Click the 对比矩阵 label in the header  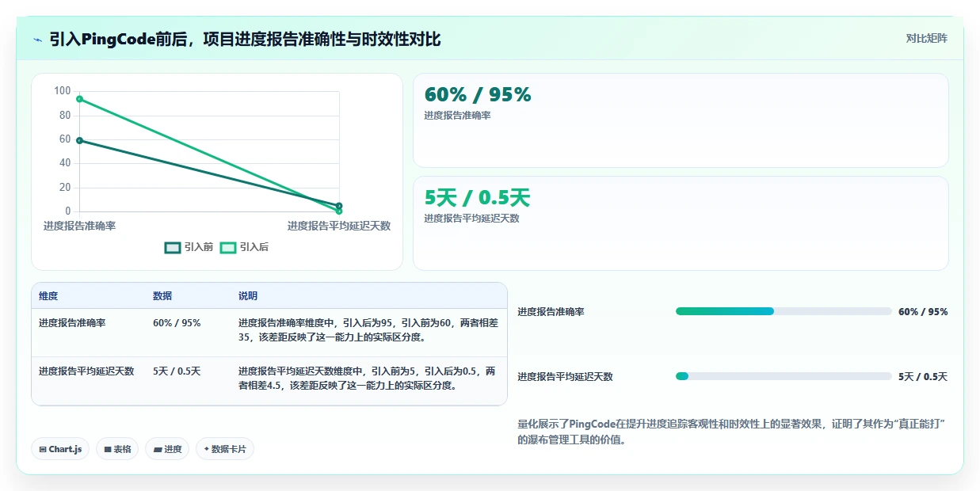(x=927, y=38)
